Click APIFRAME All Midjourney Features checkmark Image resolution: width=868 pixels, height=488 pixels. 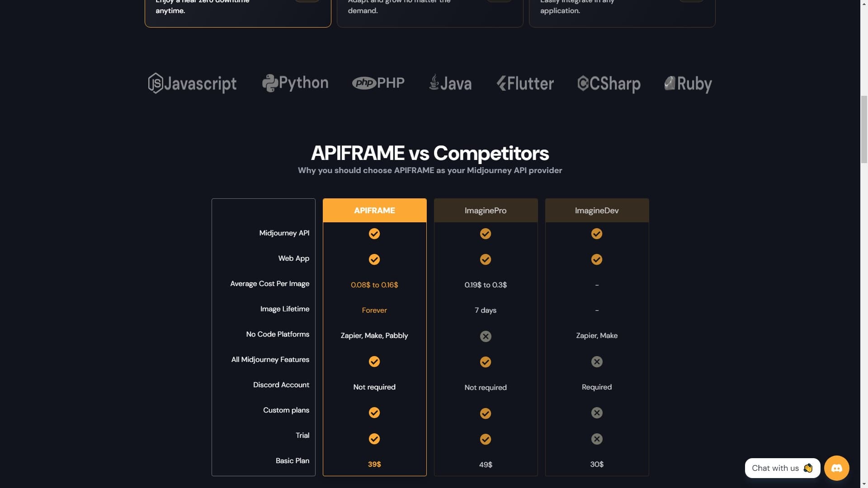pyautogui.click(x=374, y=361)
